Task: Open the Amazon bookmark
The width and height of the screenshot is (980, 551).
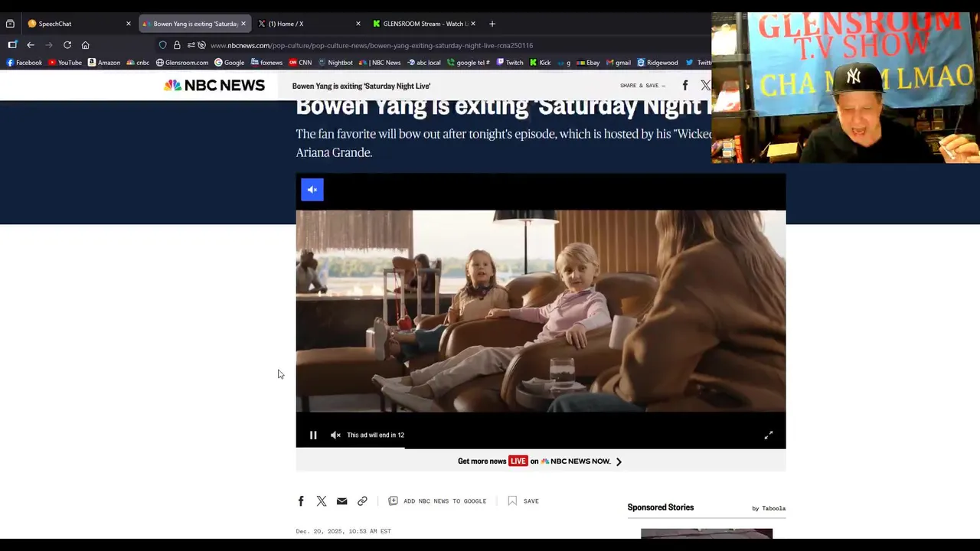Action: [x=104, y=63]
